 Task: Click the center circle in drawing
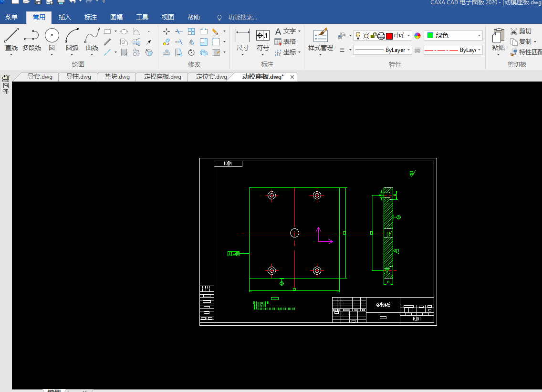[294, 233]
